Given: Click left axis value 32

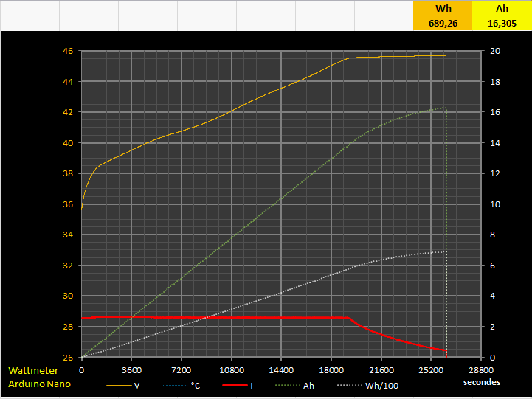Looking at the screenshot, I should coord(68,266).
